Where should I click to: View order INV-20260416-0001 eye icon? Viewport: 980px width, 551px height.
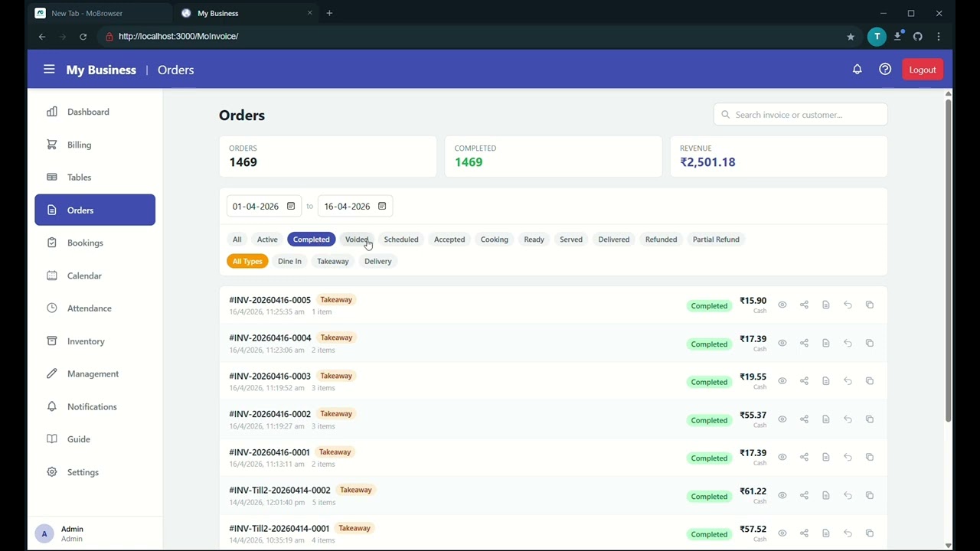782,457
